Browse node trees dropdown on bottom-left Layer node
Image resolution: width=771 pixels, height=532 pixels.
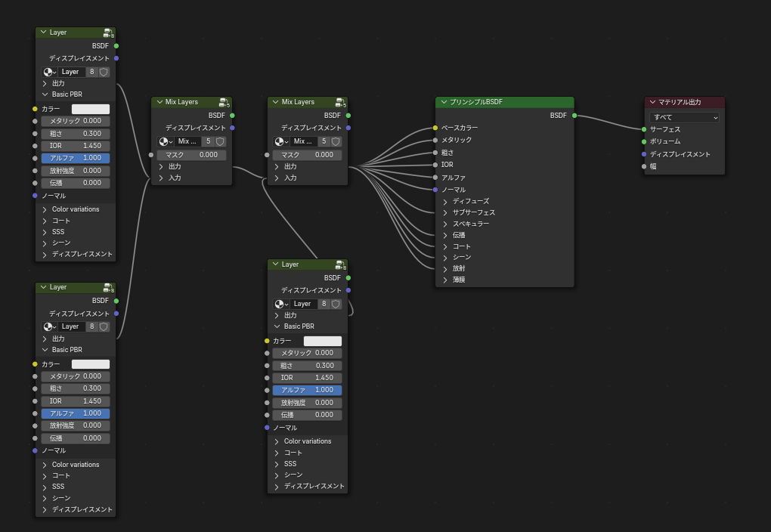point(50,326)
